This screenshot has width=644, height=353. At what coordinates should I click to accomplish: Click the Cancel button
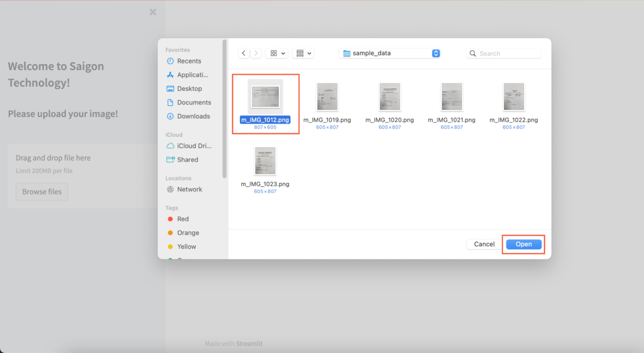tap(484, 244)
